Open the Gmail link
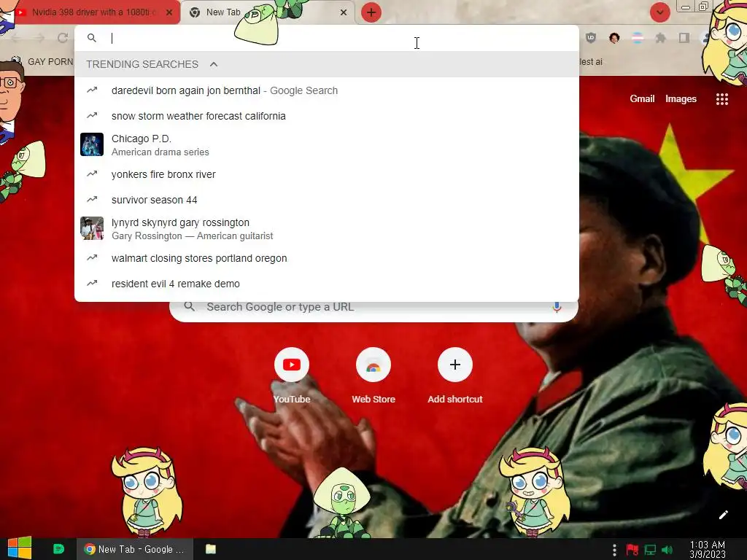747x560 pixels. tap(642, 98)
